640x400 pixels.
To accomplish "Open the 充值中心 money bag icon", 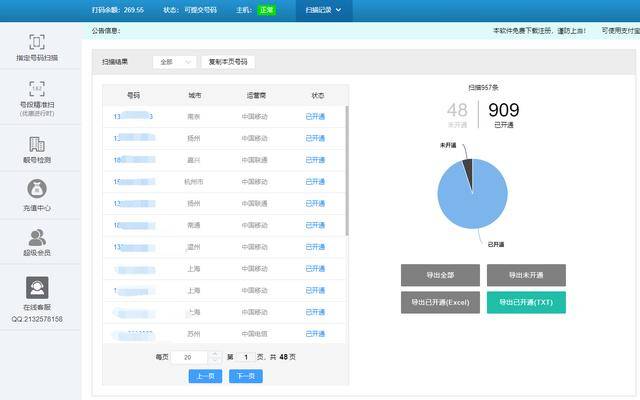I will pos(37,189).
